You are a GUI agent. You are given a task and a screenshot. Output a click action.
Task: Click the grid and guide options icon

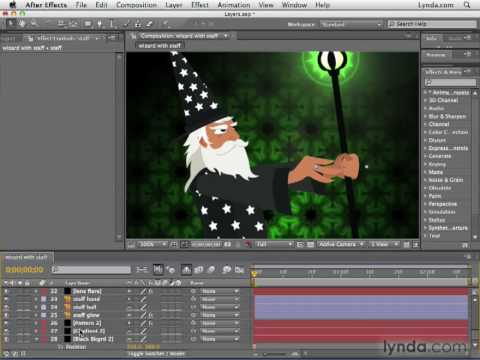click(174, 245)
